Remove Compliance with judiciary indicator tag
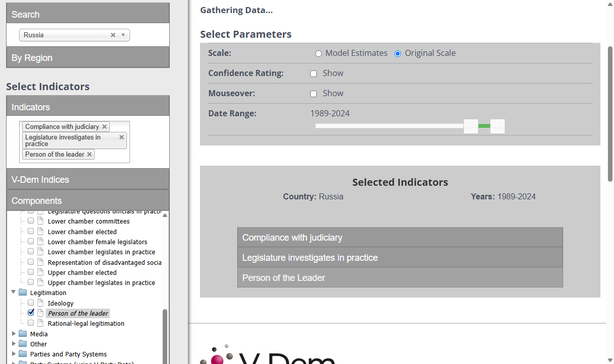 [104, 127]
